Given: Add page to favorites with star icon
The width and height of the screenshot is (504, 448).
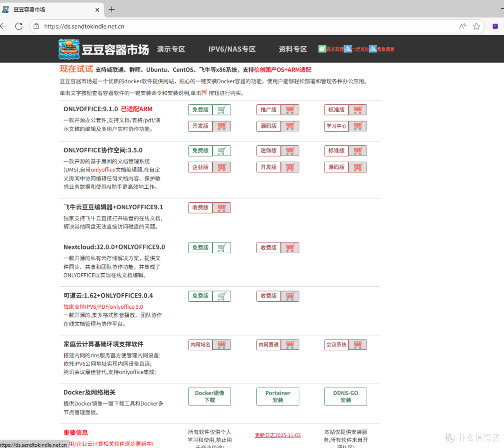Looking at the screenshot, I should [476, 26].
